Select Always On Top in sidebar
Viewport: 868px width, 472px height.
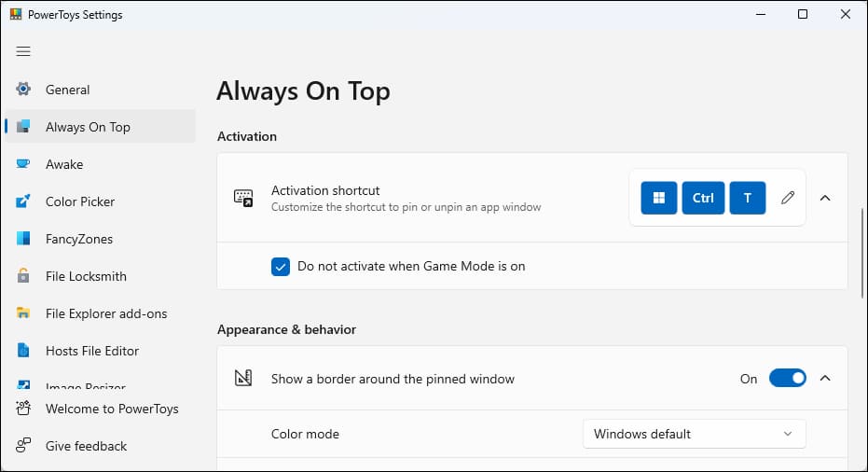point(100,126)
